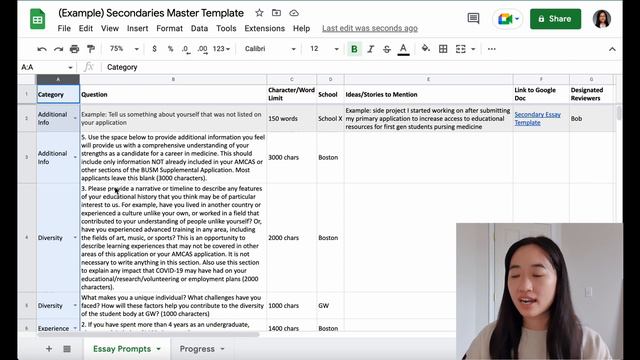The height and width of the screenshot is (360, 640).
Task: Open Last edit was seconds ago link
Action: [370, 28]
